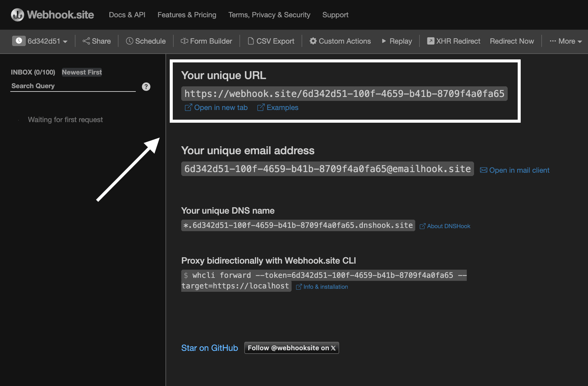Toggle inbox sorting with Newest First
This screenshot has height=386, width=588.
pos(82,72)
